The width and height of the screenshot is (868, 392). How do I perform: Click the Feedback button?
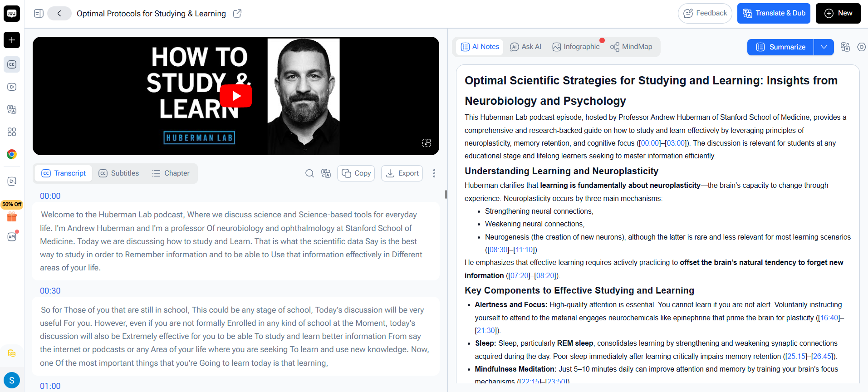click(705, 13)
